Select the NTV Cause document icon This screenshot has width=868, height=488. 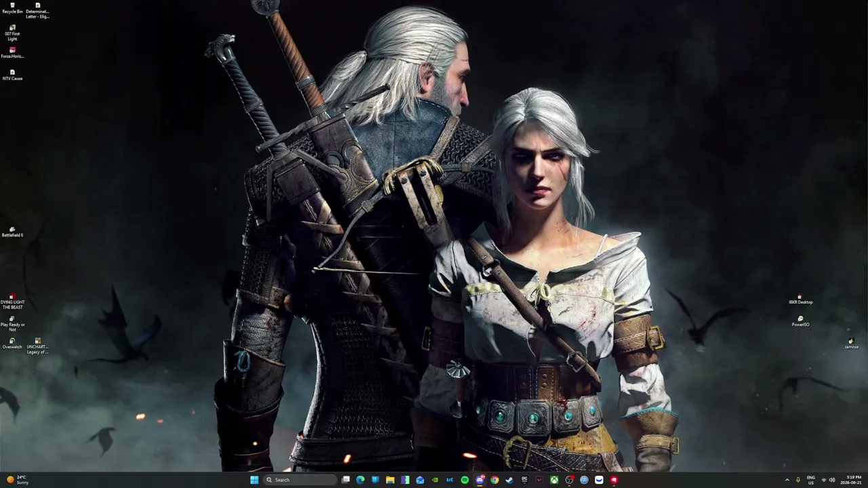[x=12, y=75]
